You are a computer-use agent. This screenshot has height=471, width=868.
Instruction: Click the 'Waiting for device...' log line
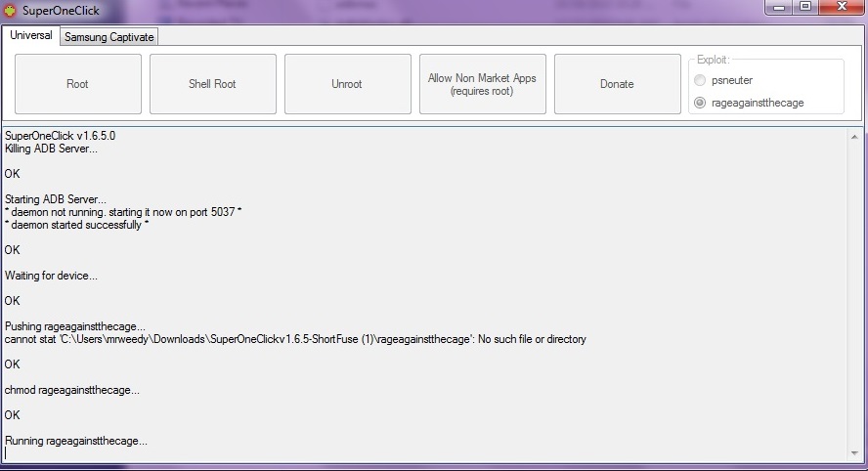point(51,276)
